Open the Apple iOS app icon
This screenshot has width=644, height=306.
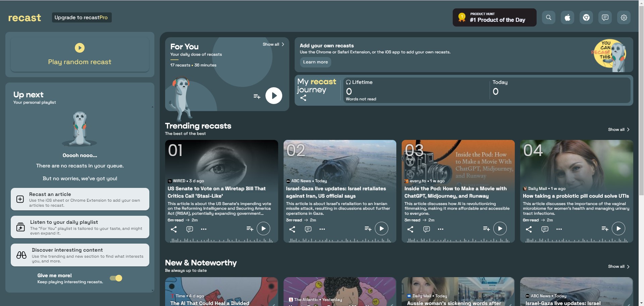pos(567,17)
